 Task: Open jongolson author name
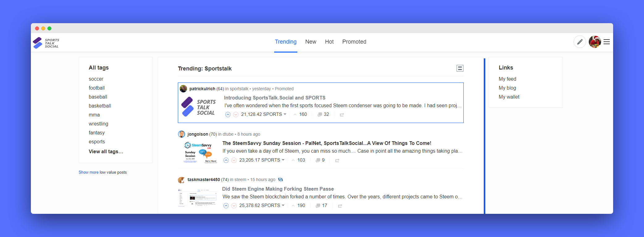click(198, 134)
